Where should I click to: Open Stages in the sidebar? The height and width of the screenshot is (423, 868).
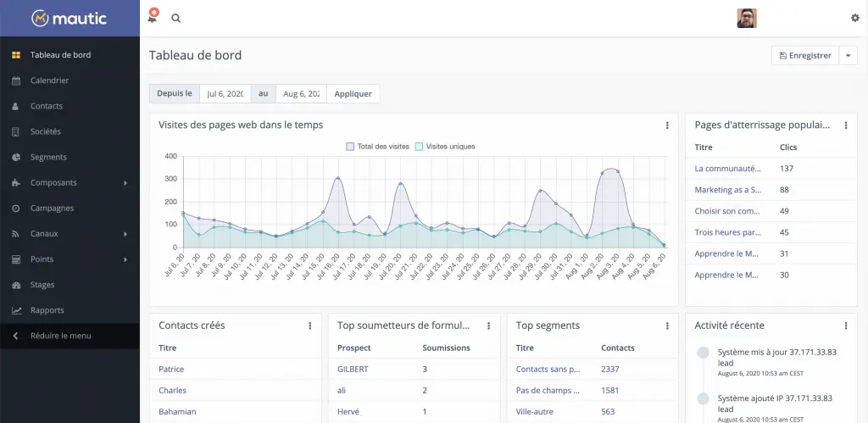(42, 285)
